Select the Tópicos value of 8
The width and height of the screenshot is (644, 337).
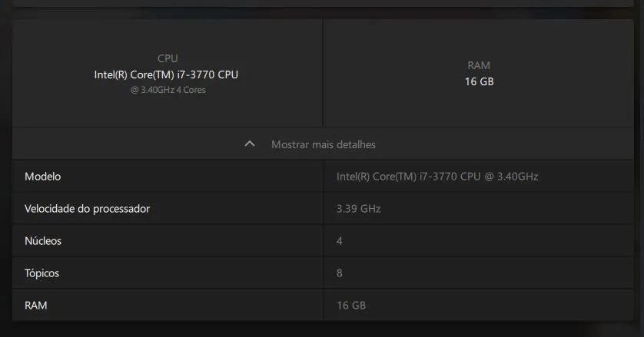340,273
